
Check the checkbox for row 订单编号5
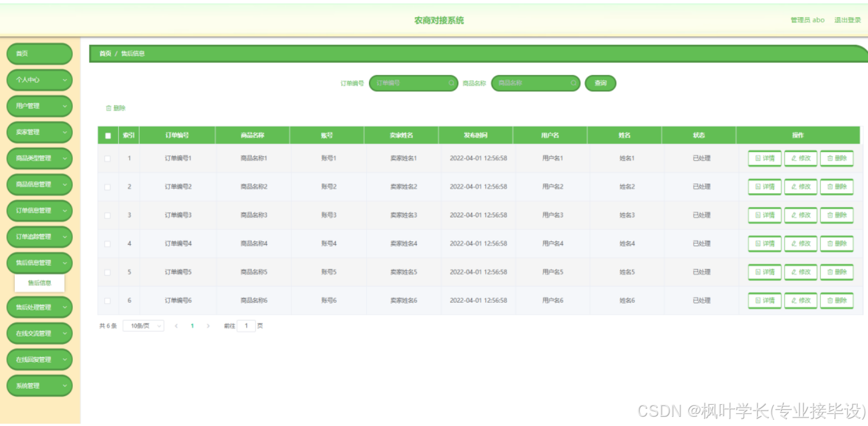point(107,272)
